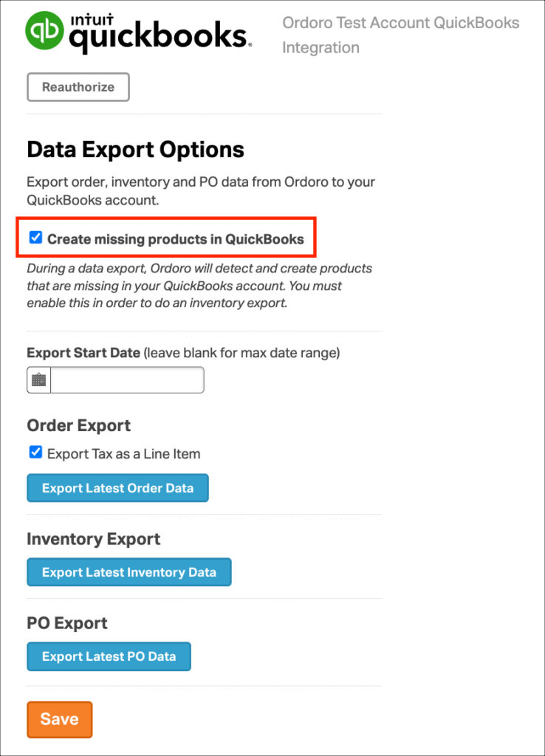Save the QuickBooks integration settings
This screenshot has width=545, height=756.
[x=59, y=719]
